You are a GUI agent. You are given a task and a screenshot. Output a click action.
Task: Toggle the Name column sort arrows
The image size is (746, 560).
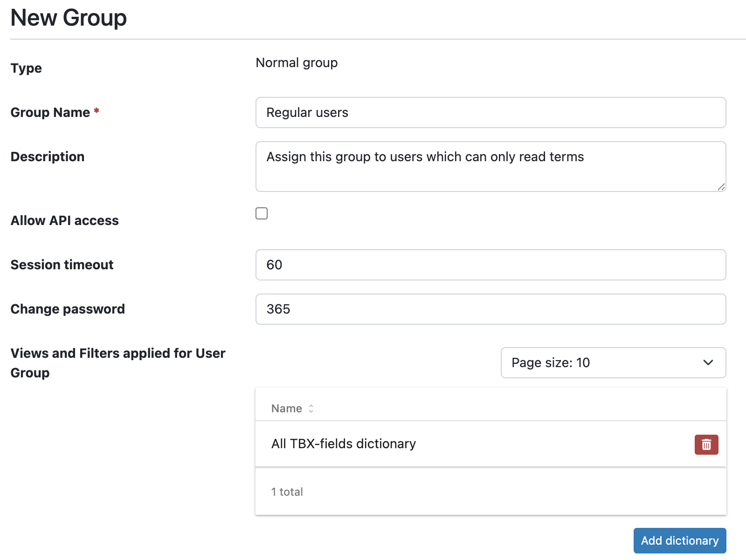pyautogui.click(x=311, y=409)
